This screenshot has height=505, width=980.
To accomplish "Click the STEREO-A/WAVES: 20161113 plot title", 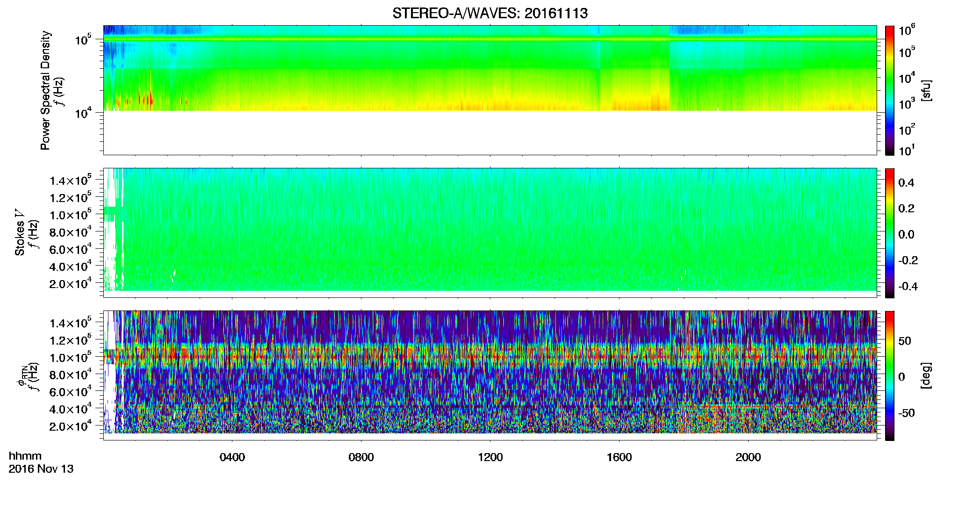I will tap(490, 13).
